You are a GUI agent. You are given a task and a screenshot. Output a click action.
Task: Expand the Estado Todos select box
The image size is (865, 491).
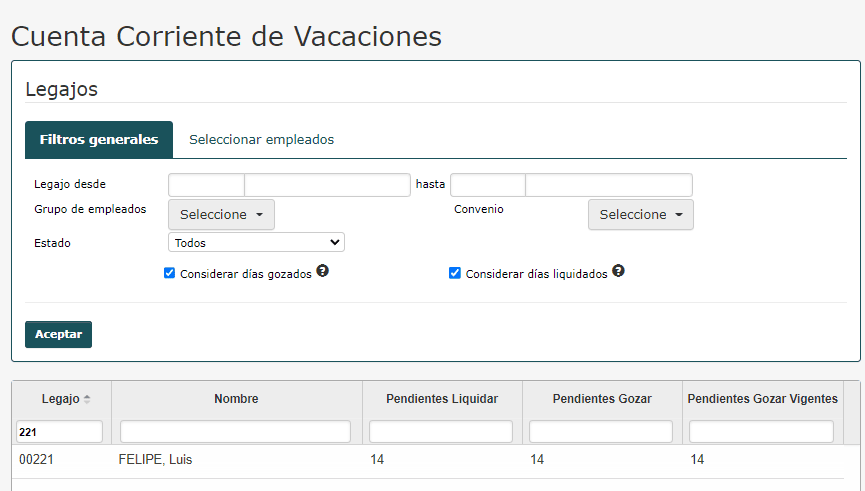point(257,242)
